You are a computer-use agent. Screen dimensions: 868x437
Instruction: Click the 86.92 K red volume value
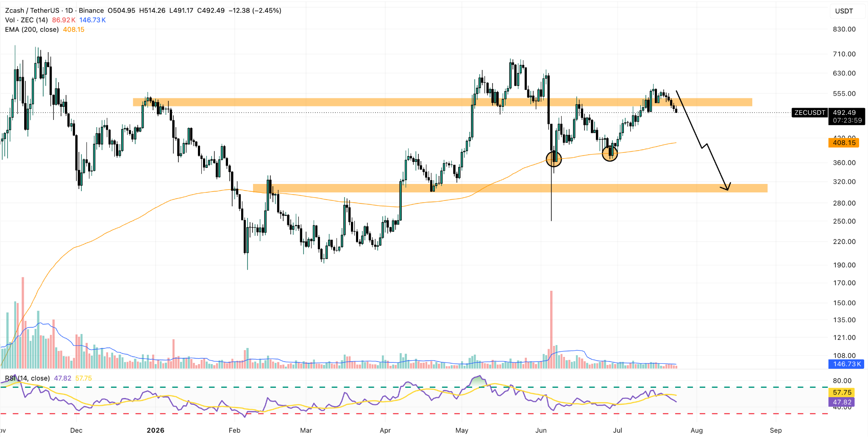64,20
